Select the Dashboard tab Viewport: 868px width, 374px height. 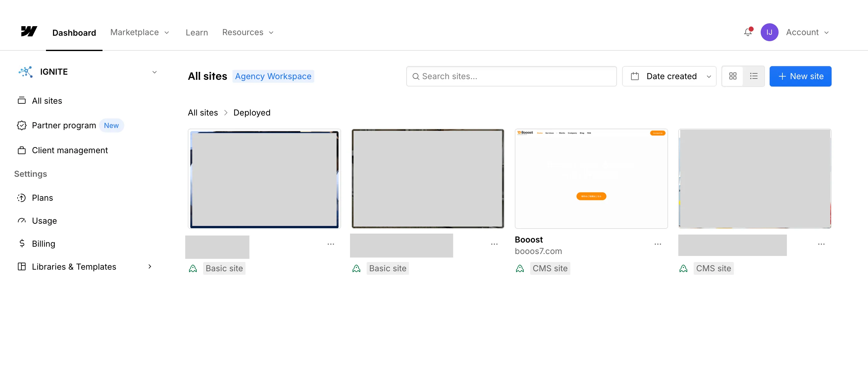pyautogui.click(x=74, y=33)
